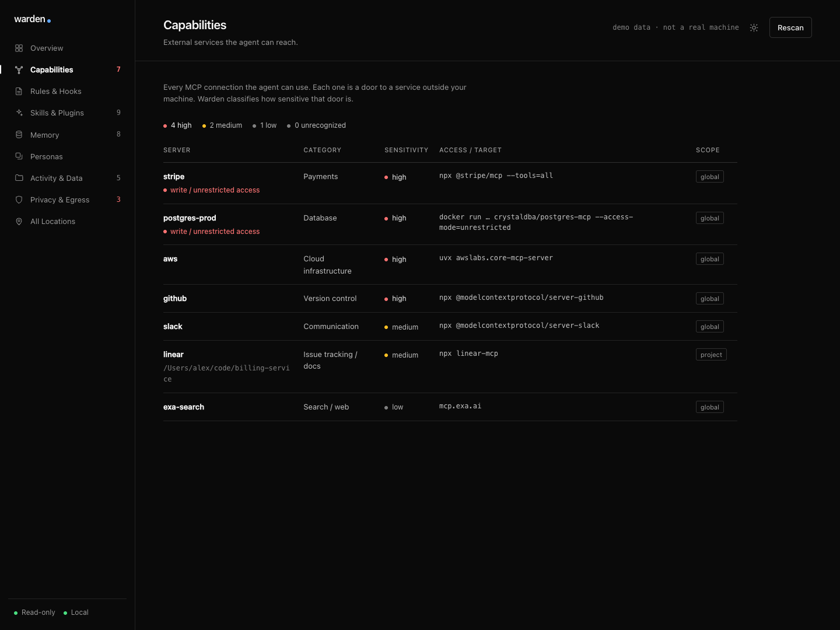Click the 'npx @modelcontextprotocol/server-slack' command
This screenshot has height=630, width=840.
[519, 325]
